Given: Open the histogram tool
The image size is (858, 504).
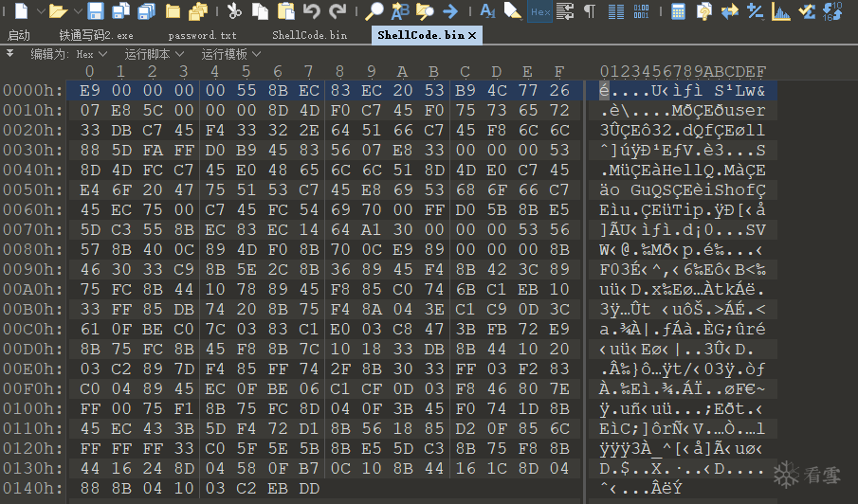Looking at the screenshot, I should (781, 11).
